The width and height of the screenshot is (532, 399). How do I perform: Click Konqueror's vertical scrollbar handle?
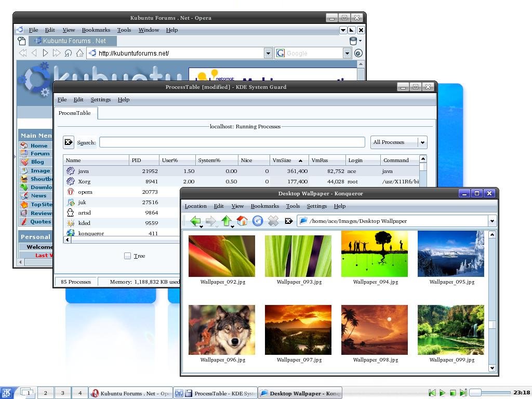click(492, 324)
